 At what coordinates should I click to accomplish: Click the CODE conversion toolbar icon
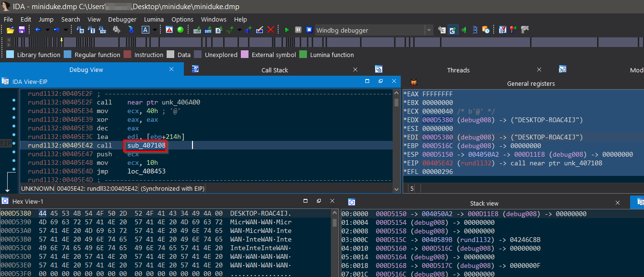point(197,30)
